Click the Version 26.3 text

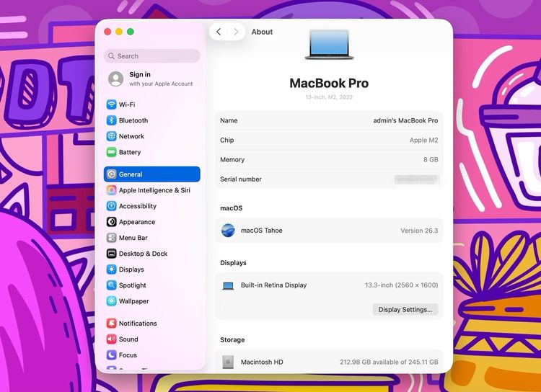point(419,231)
